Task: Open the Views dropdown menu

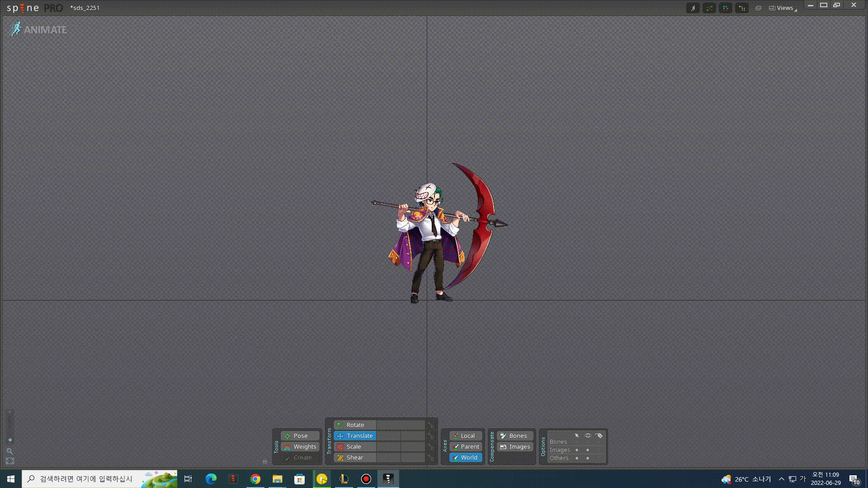Action: click(x=783, y=8)
